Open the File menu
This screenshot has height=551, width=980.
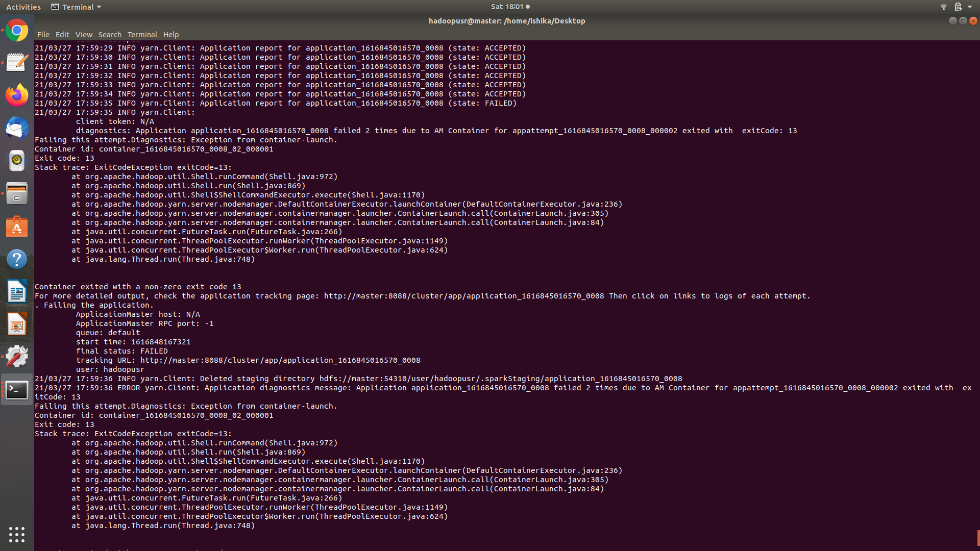click(43, 35)
